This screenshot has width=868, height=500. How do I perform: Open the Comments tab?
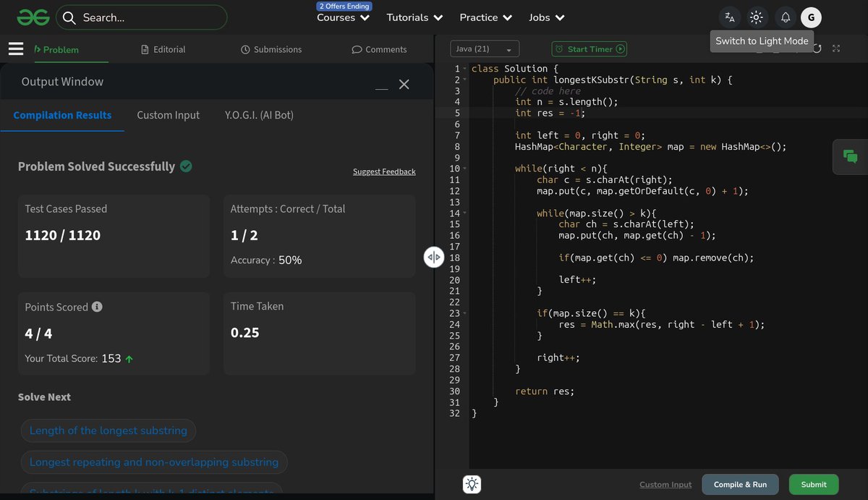click(379, 49)
